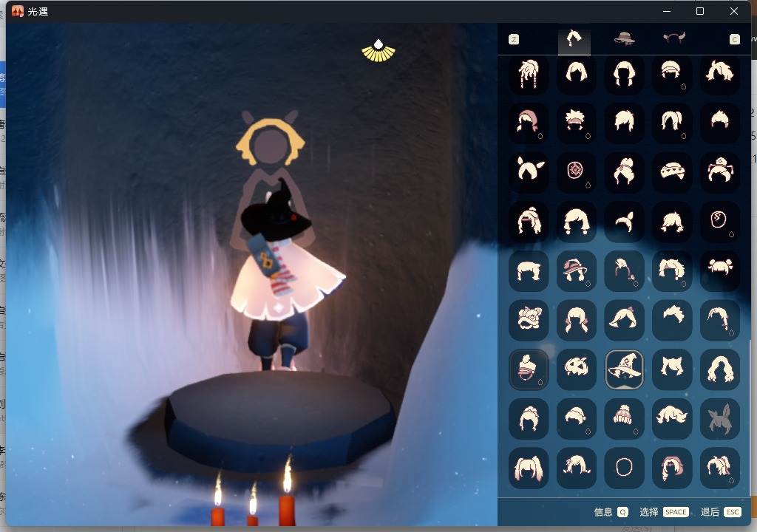
Task: Pick the low twin tails with pink bows
Action: (576, 320)
